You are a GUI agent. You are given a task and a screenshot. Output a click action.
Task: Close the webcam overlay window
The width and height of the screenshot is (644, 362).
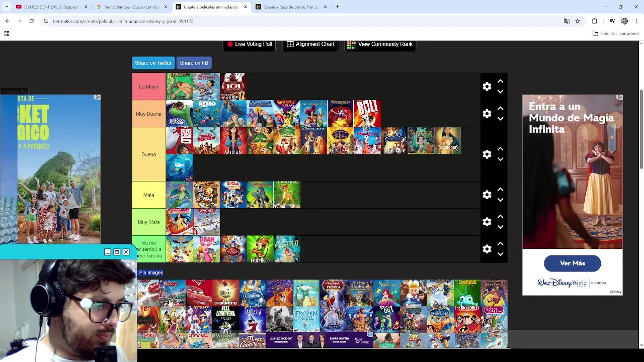(x=126, y=252)
